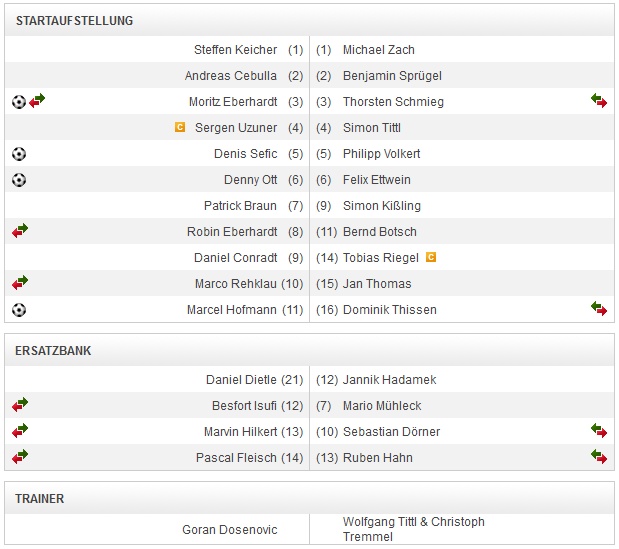Click the substitution arrows next to Thorsten Schmieg

pos(599,101)
